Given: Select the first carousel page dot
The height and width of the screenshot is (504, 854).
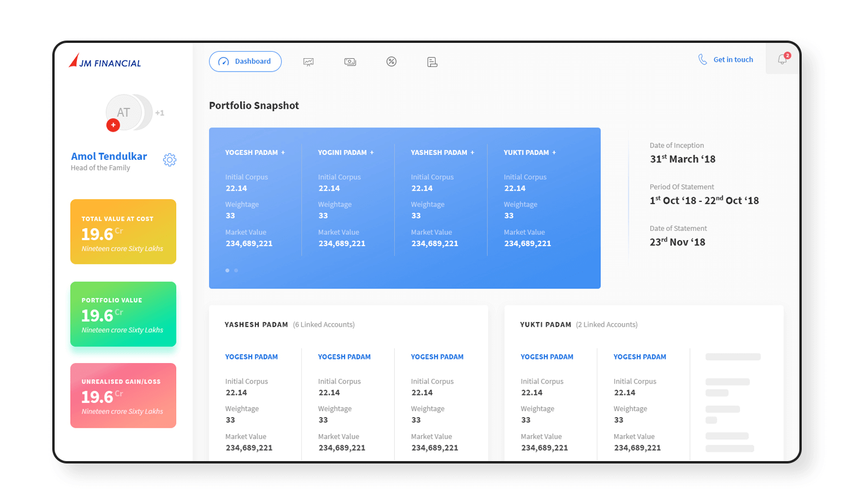Looking at the screenshot, I should coord(227,270).
